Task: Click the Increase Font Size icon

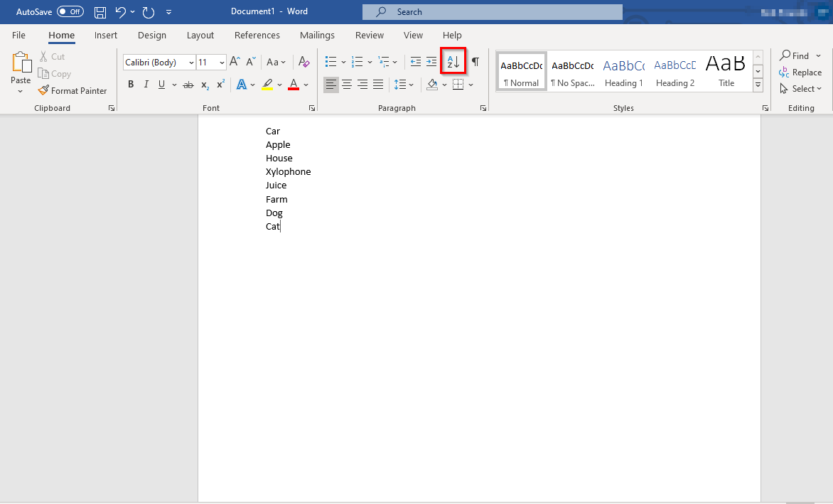Action: 235,62
